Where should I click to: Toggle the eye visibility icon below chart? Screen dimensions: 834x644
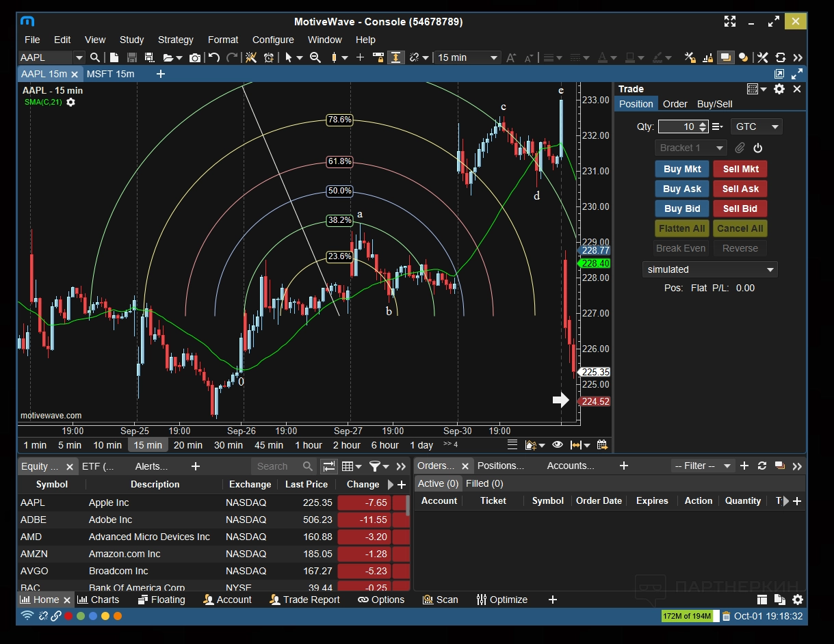558,445
